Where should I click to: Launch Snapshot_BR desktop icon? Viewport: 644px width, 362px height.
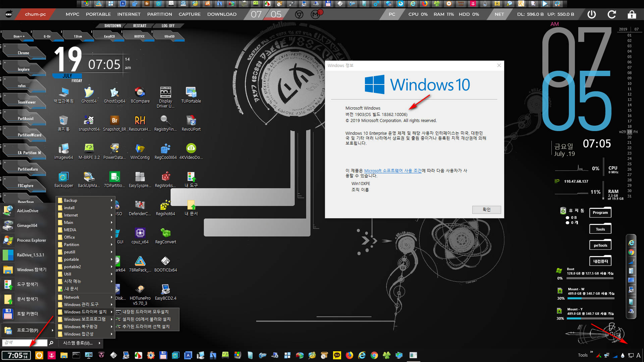[114, 123]
